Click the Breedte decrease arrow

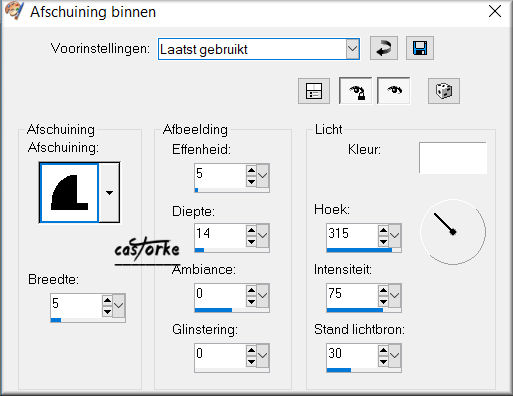click(x=107, y=312)
